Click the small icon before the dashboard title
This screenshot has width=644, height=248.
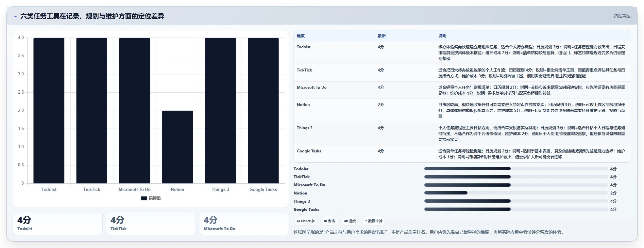[x=15, y=16]
